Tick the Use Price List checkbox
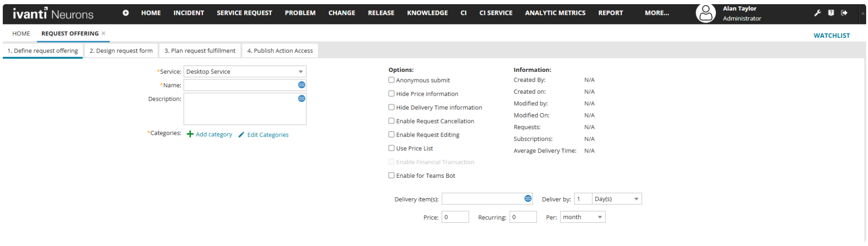The height and width of the screenshot is (246, 868). coord(391,148)
